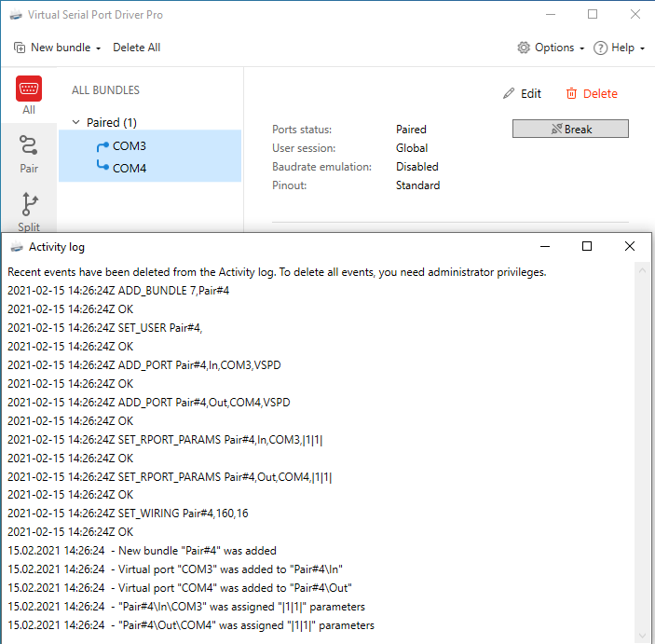Click the 'Recent events have been deleted' message

(277, 272)
